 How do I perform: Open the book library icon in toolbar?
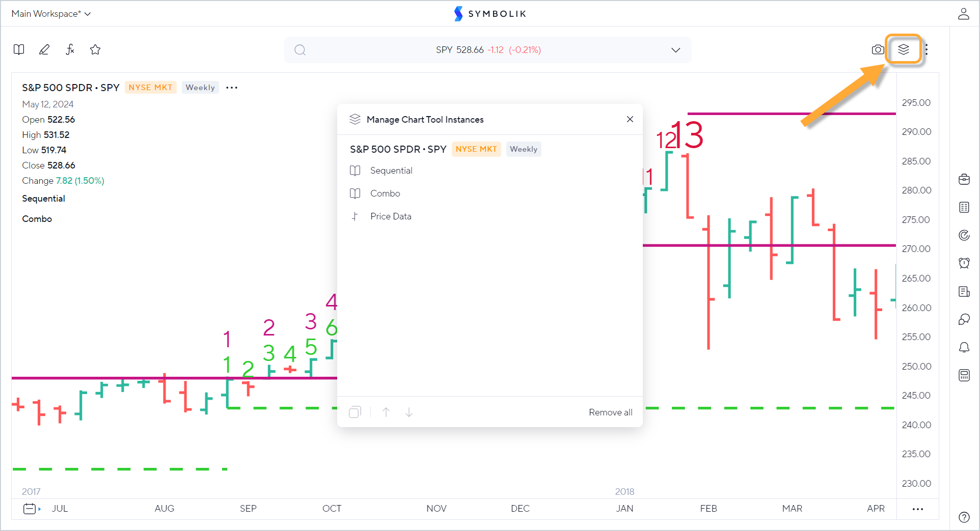pos(19,49)
